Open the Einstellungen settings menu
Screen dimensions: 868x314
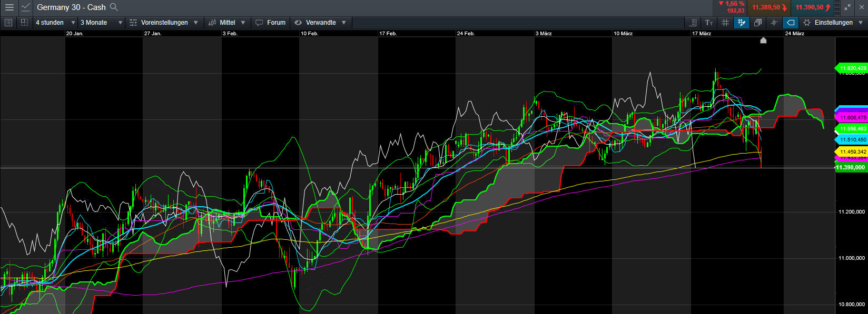833,23
